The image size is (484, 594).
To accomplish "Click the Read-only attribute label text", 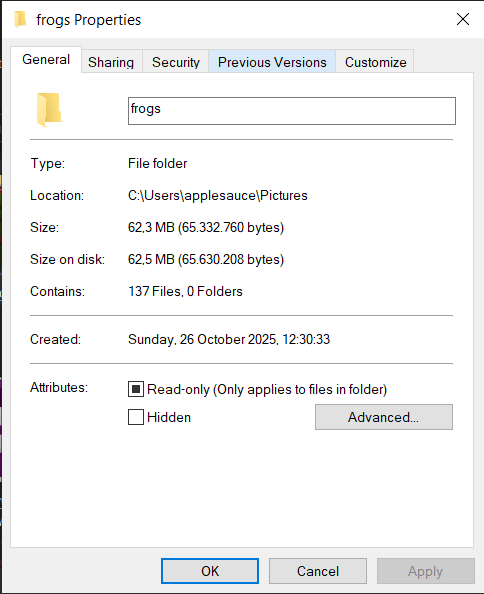I will (x=267, y=389).
